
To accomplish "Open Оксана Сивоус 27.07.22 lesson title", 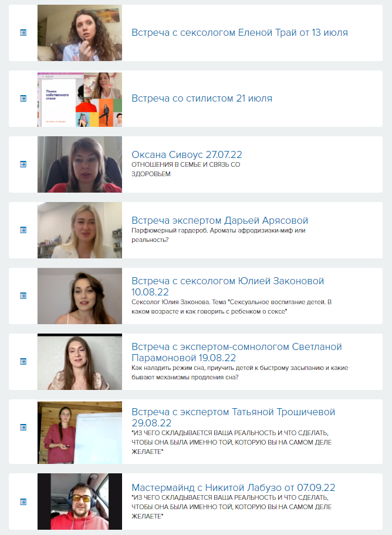I will coord(187,154).
